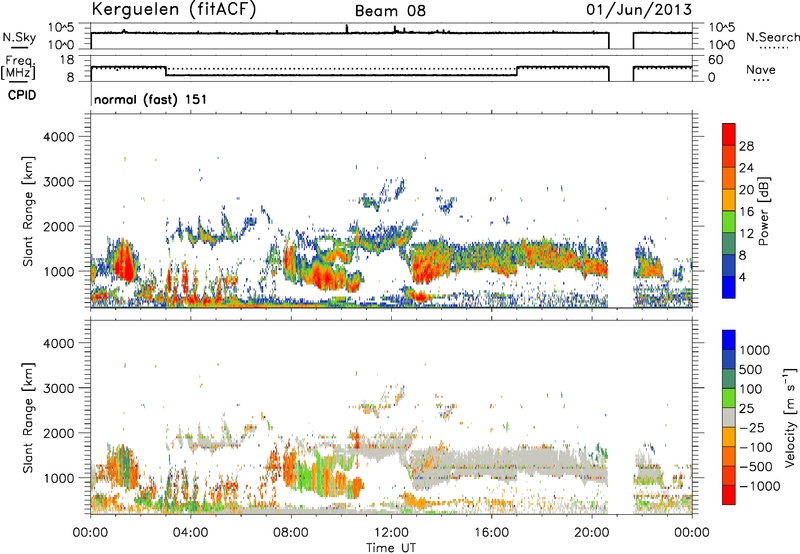800x554 pixels.
Task: Click '3000' tick on the power panel axis
Action: pyautogui.click(x=58, y=182)
